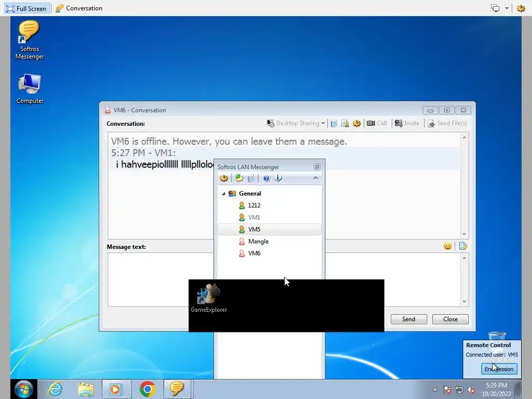Click the Show desktop strip in taskbar
This screenshot has width=532, height=399.
coord(518,389)
